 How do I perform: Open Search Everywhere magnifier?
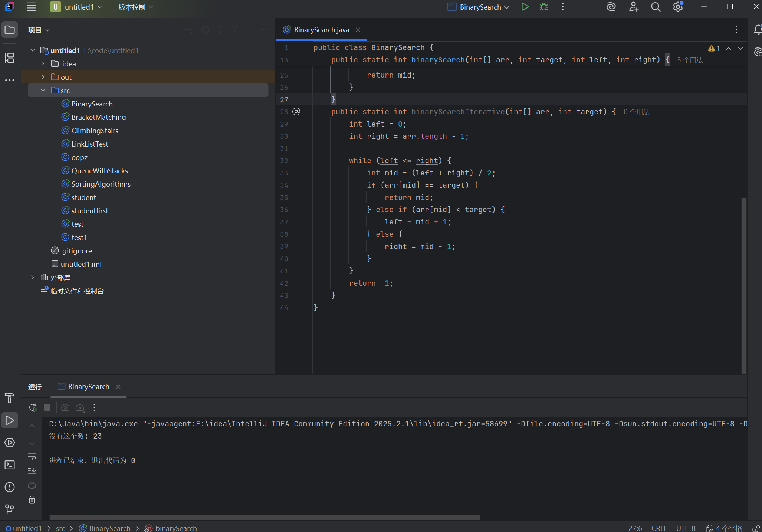[x=656, y=7]
